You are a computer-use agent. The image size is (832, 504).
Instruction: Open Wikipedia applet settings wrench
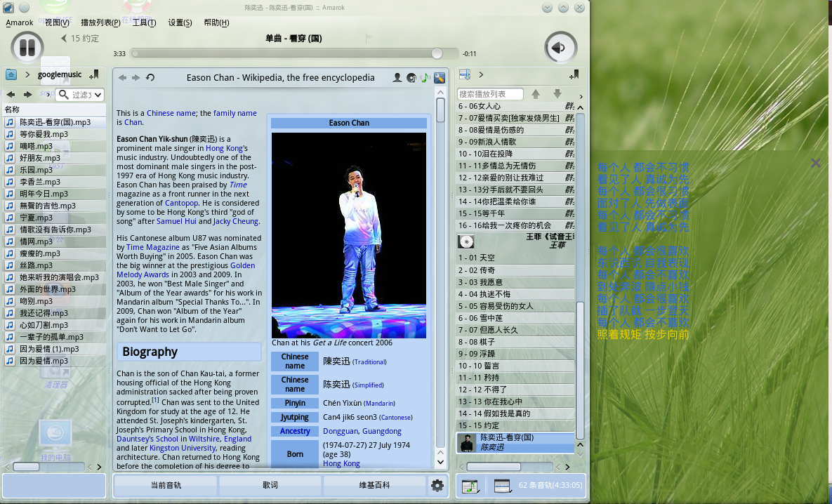point(440,77)
